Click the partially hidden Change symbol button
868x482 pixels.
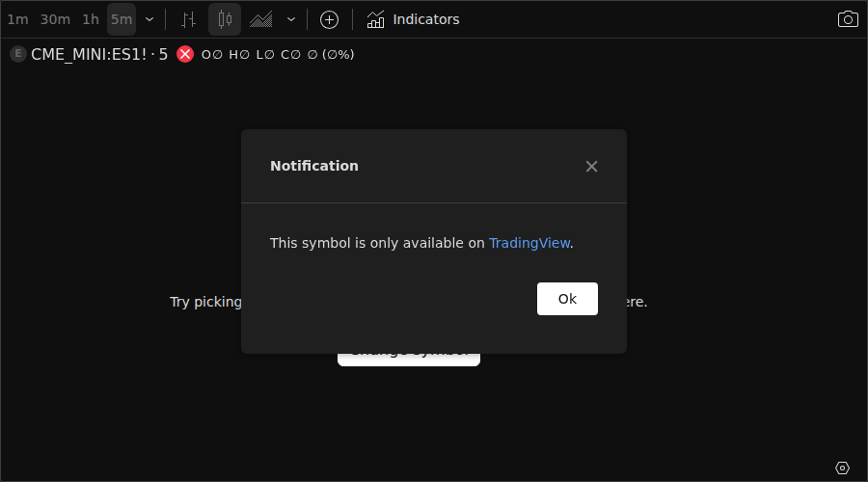pyautogui.click(x=409, y=360)
